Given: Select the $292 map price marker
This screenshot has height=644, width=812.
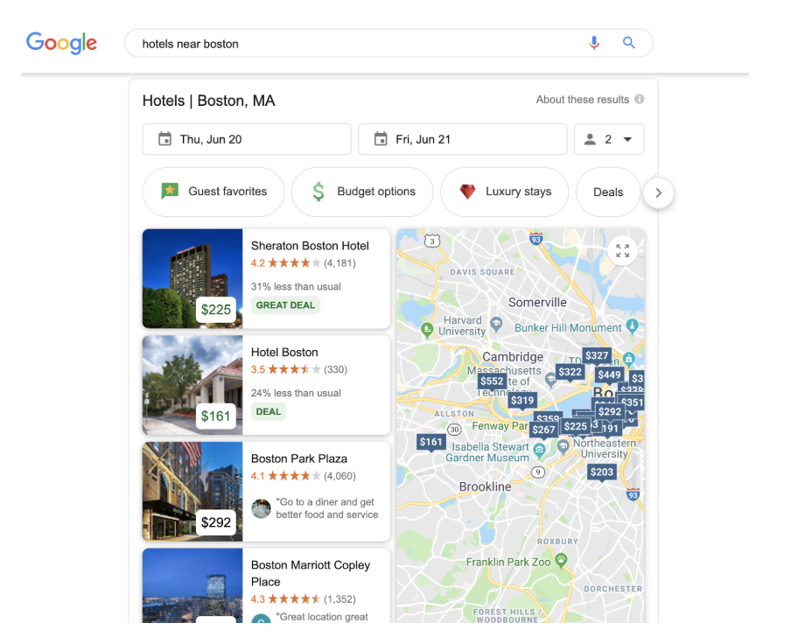Looking at the screenshot, I should [610, 412].
